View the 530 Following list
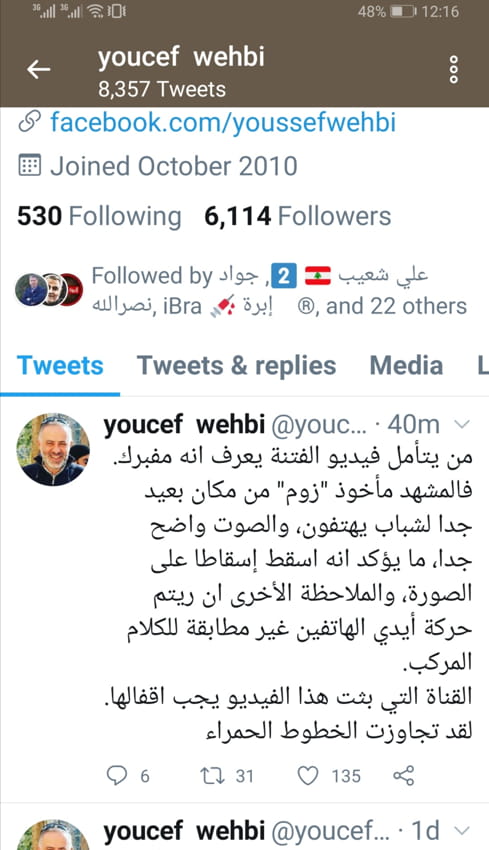 99,216
